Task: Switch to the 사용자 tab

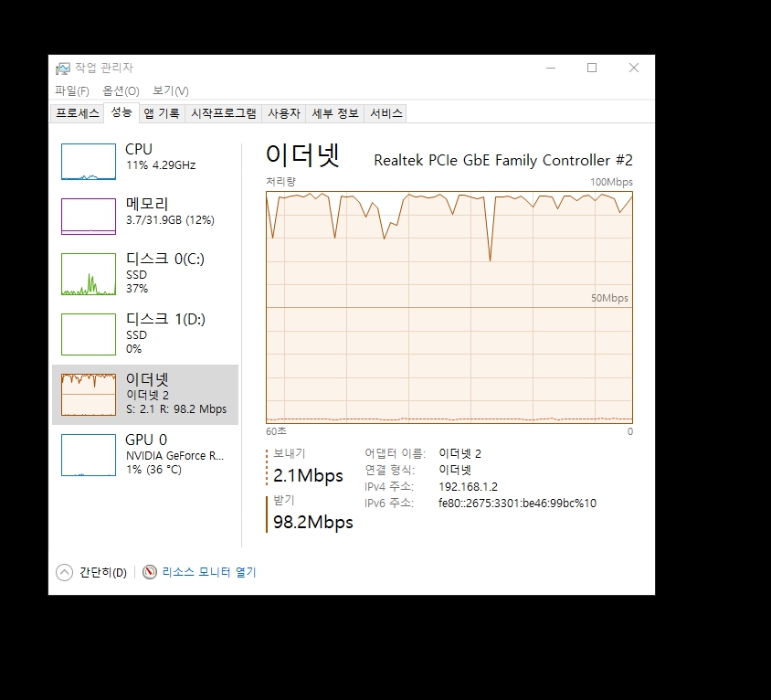Action: [x=284, y=113]
